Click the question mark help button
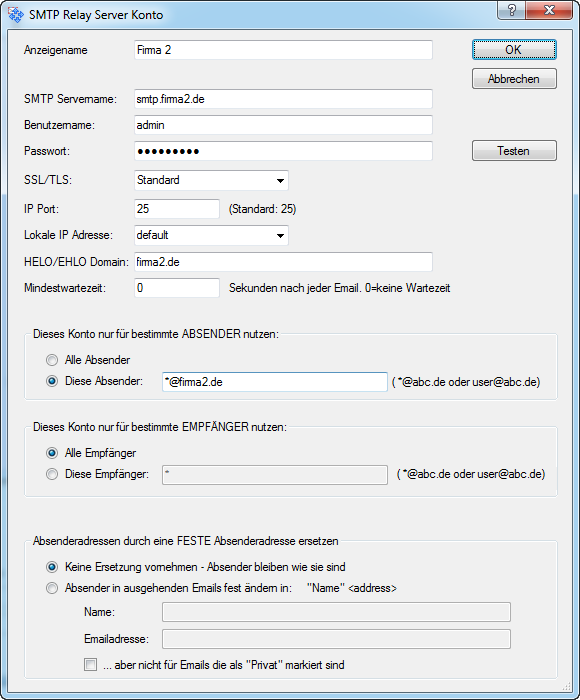Viewport: 580px width, 700px height. 512,10
